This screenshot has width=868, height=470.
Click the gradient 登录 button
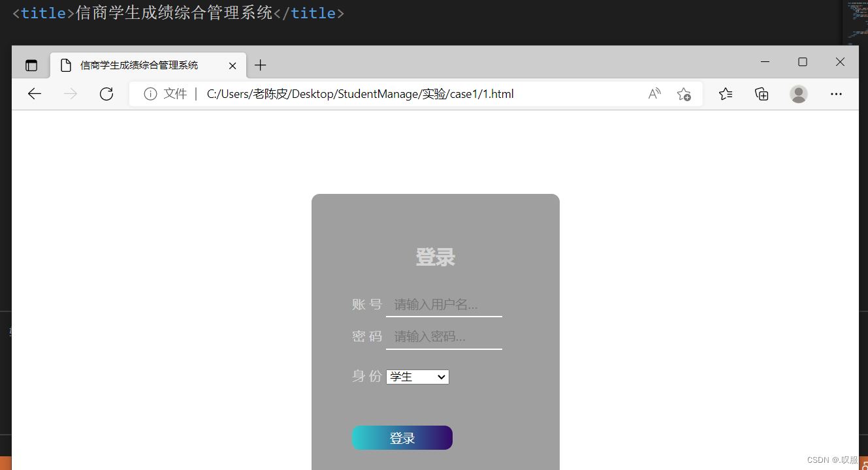[402, 438]
